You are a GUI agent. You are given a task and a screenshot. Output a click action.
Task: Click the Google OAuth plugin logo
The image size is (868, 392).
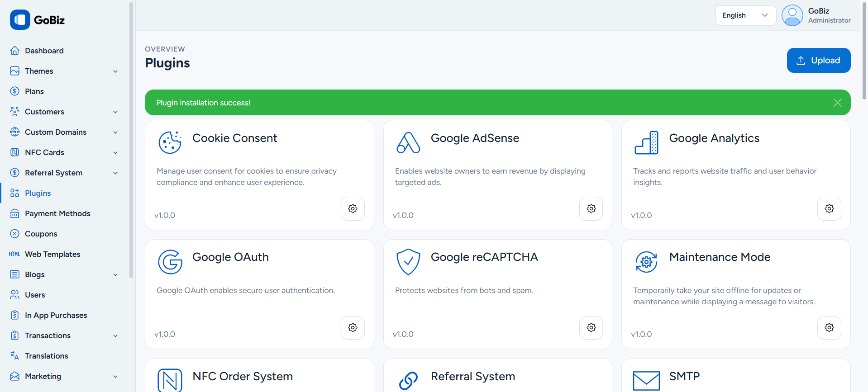click(170, 262)
